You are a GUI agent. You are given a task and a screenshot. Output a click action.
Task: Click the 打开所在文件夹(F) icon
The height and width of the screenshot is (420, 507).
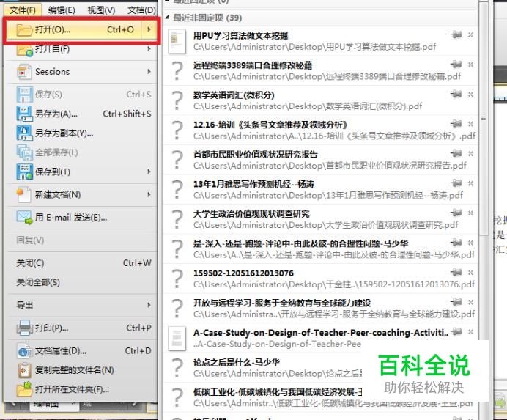click(x=25, y=390)
